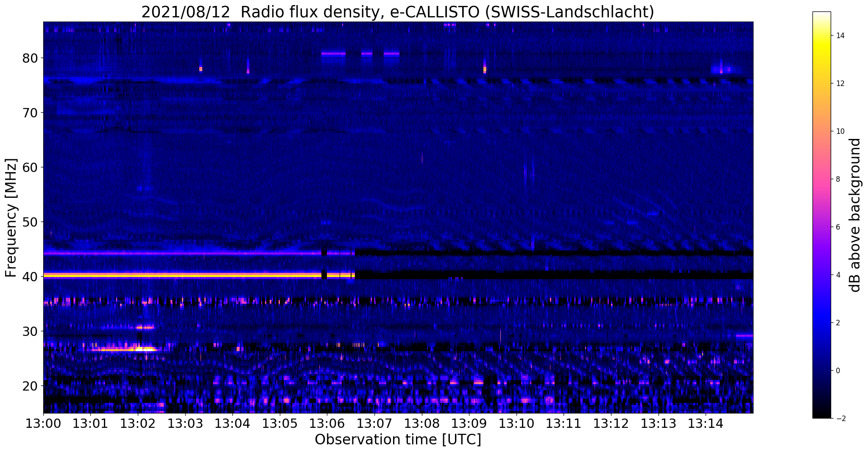
Task: Click the 'Observation time [UTC]' x-axis label
Action: [x=398, y=440]
